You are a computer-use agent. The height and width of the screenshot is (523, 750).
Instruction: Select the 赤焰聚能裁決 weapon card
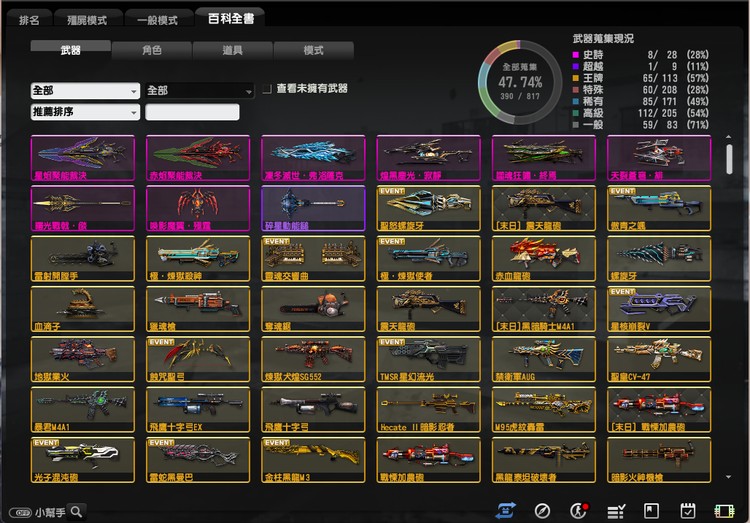(x=198, y=158)
